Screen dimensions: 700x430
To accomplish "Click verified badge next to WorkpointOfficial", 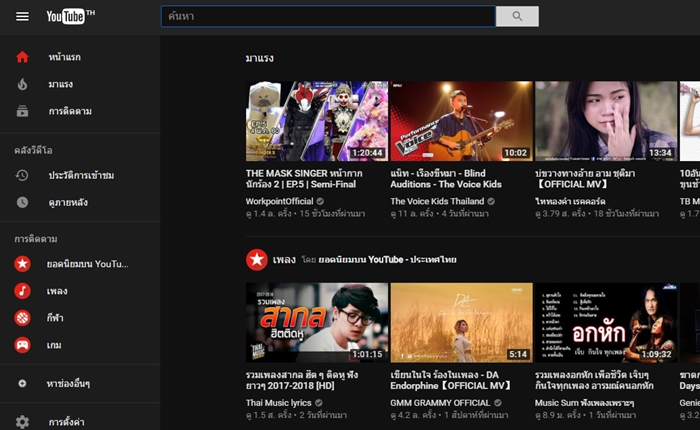I will 320,201.
